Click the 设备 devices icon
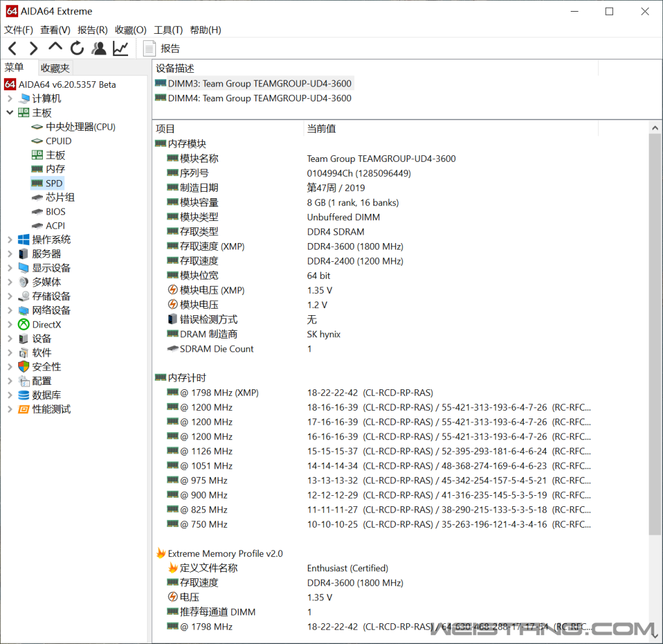The image size is (663, 644). 23,339
